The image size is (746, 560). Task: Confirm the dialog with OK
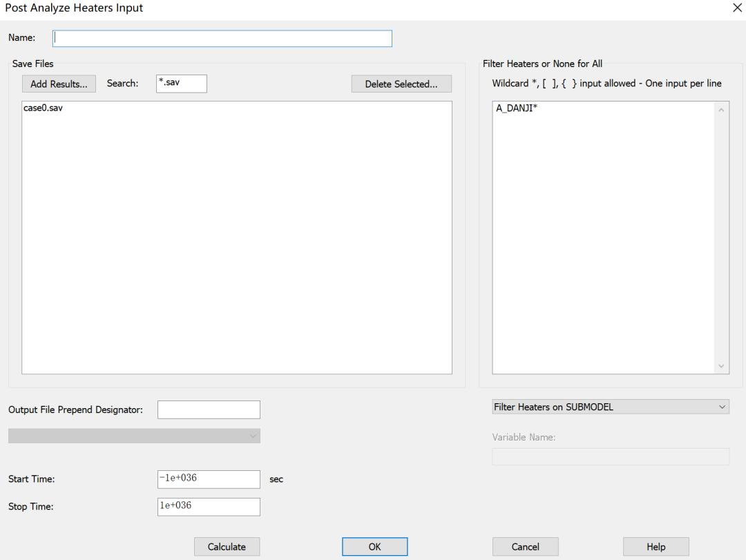pos(374,546)
